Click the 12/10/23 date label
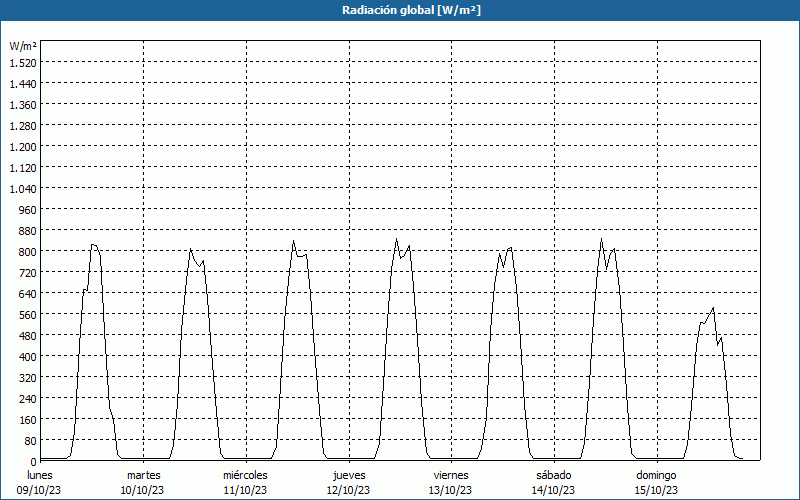 (x=348, y=490)
